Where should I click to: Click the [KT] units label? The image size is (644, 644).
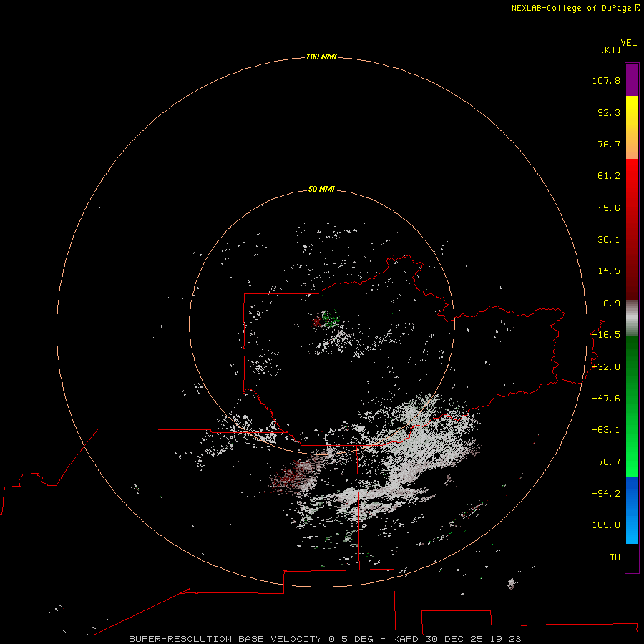[x=611, y=49]
